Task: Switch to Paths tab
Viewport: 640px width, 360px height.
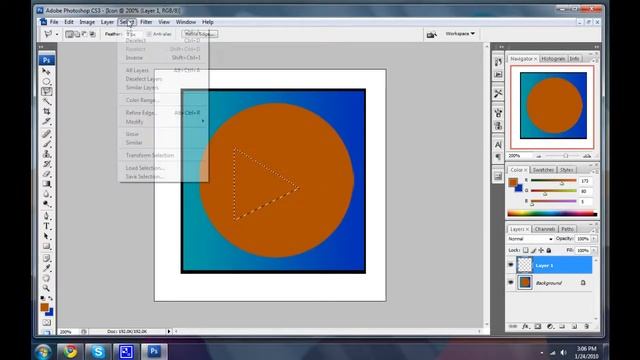Action: pyautogui.click(x=567, y=229)
